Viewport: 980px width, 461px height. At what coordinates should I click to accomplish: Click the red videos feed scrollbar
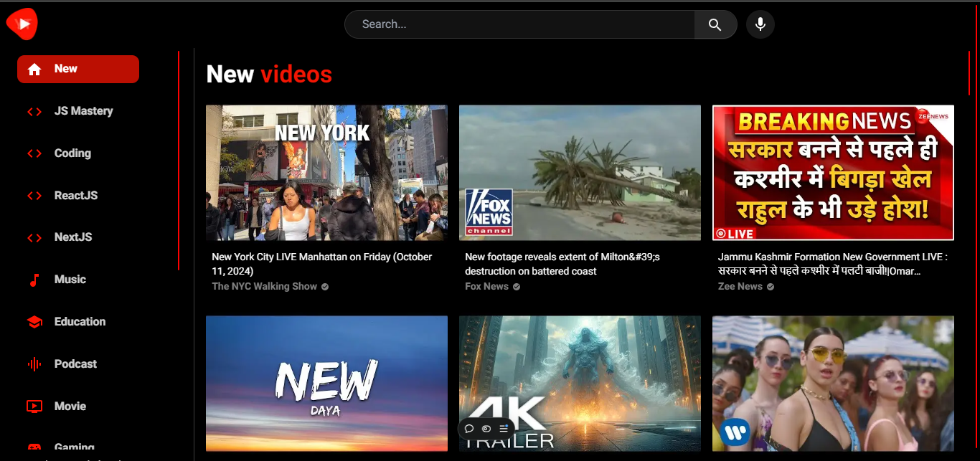969,72
